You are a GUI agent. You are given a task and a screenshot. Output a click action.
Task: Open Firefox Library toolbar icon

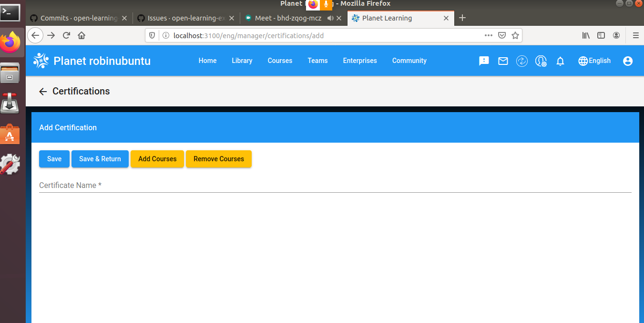click(x=586, y=35)
